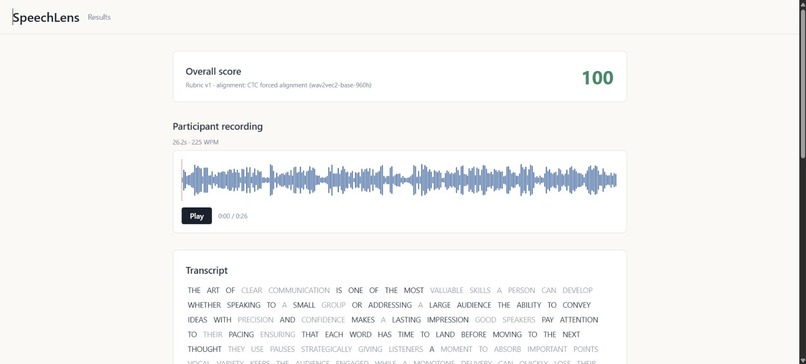
Task: Select the word MOST in transcript
Action: [x=414, y=290]
